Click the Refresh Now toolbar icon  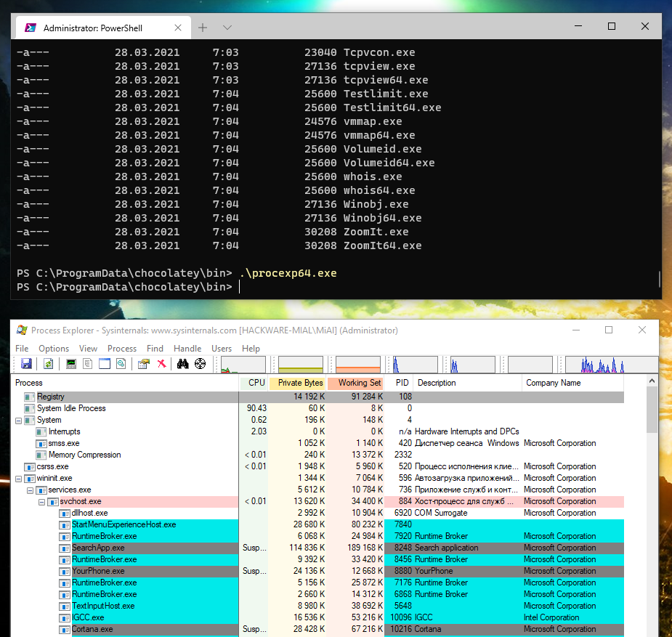pos(49,364)
